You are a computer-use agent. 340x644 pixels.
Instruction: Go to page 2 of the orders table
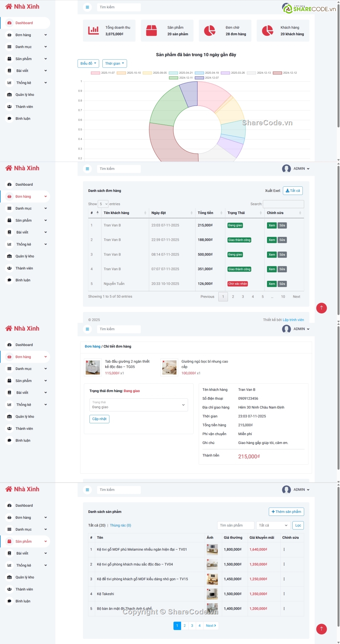233,297
